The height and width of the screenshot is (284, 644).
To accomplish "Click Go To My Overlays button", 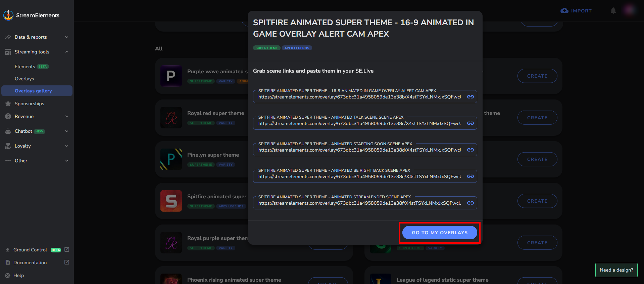I will tap(440, 233).
